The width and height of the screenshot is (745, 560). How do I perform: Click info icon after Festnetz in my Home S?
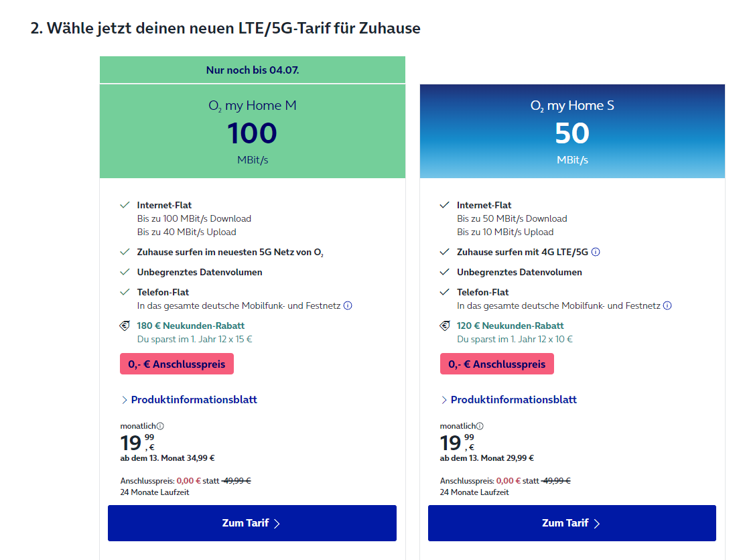coord(667,305)
